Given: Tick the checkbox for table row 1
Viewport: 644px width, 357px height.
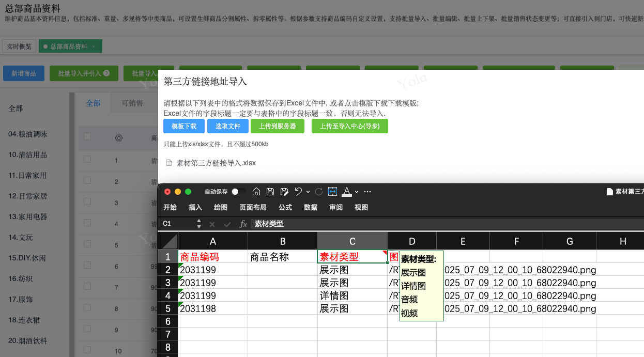Looking at the screenshot, I should click(x=87, y=160).
